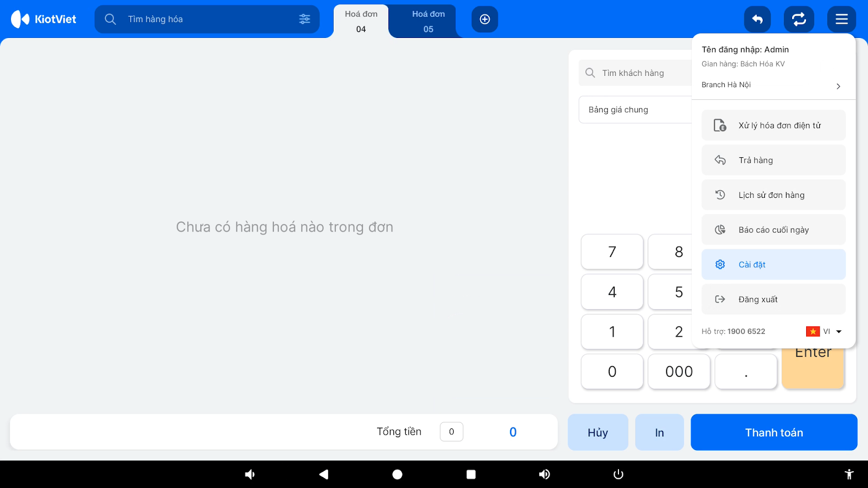Lower volume from Android navigation bar
868x488 pixels.
[x=250, y=474]
